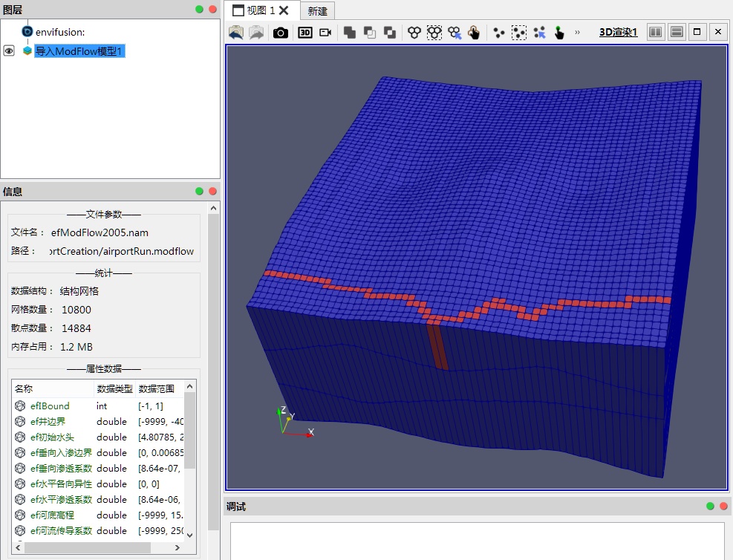Choose the dashed-box cell selection tool
This screenshot has height=560, width=733.
click(434, 32)
